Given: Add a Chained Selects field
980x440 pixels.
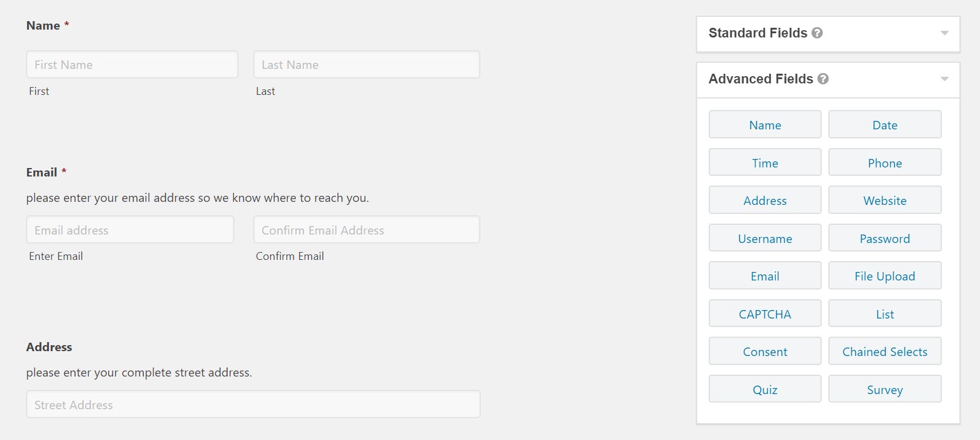Looking at the screenshot, I should 885,351.
